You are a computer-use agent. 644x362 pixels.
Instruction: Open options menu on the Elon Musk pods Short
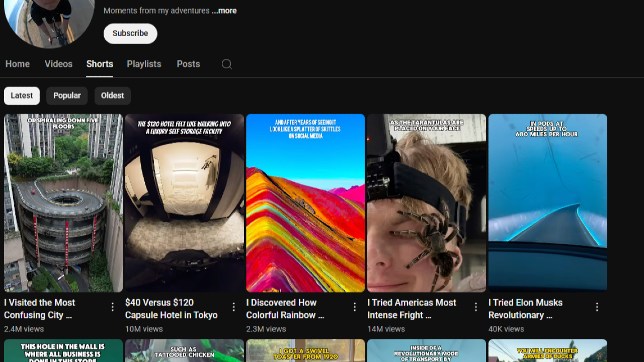pos(597,306)
